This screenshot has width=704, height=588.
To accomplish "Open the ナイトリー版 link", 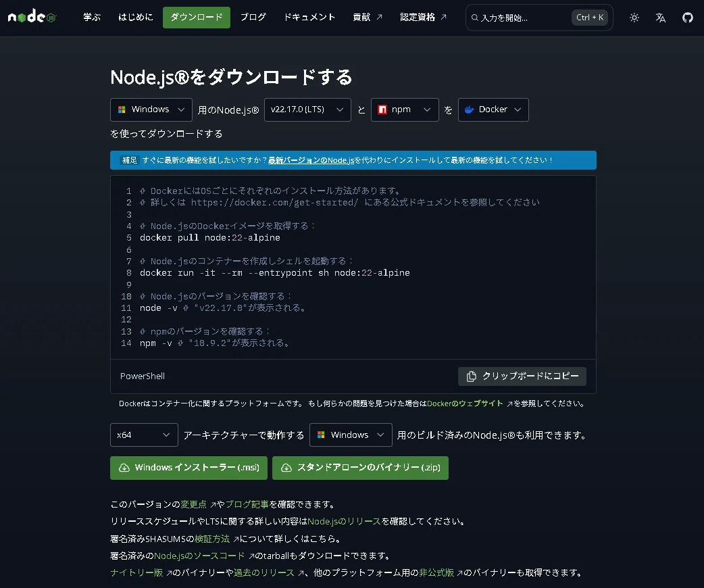I will [136, 572].
